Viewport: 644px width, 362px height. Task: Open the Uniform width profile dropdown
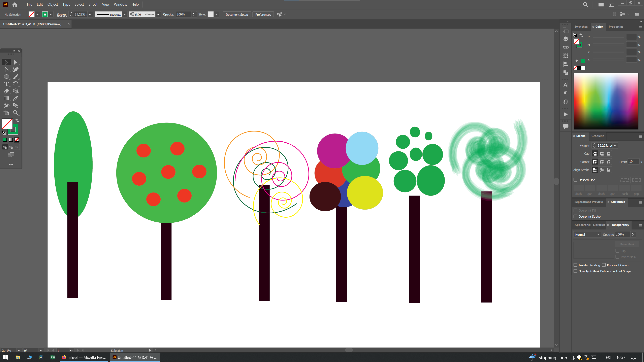(125, 14)
